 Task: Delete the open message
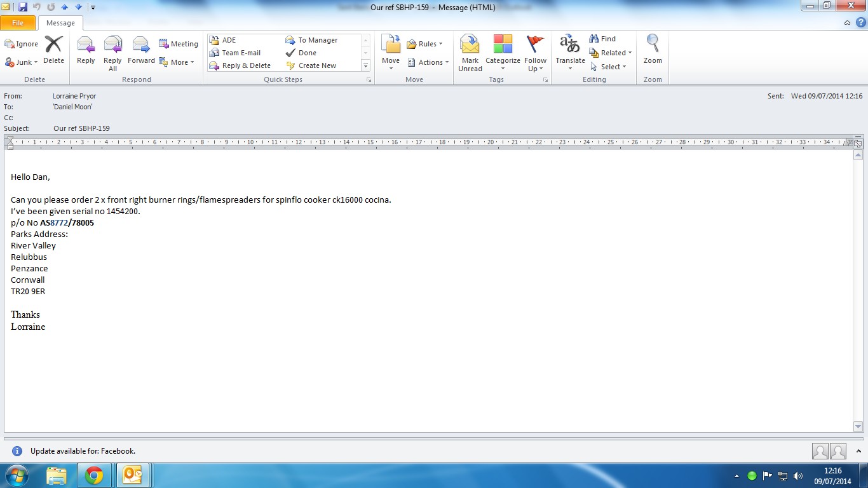(53, 51)
